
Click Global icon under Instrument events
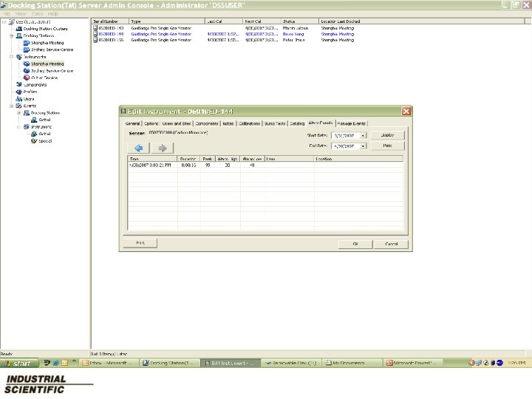[34, 134]
